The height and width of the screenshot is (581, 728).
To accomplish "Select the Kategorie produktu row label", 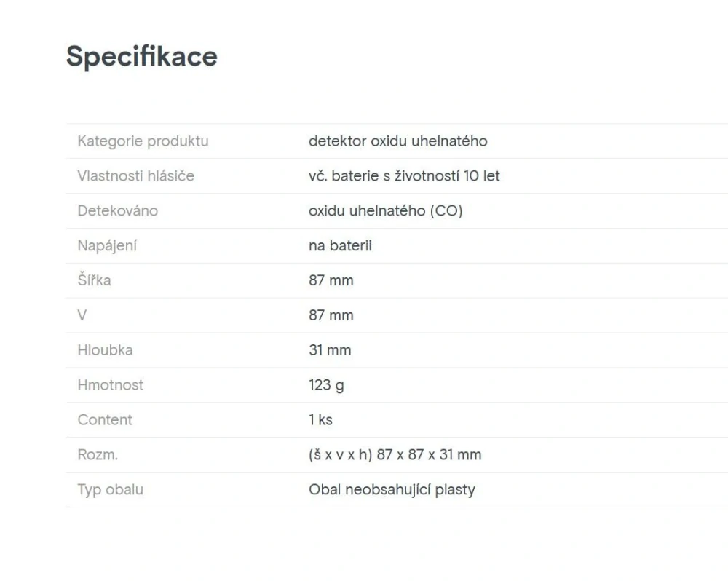I will click(x=143, y=141).
